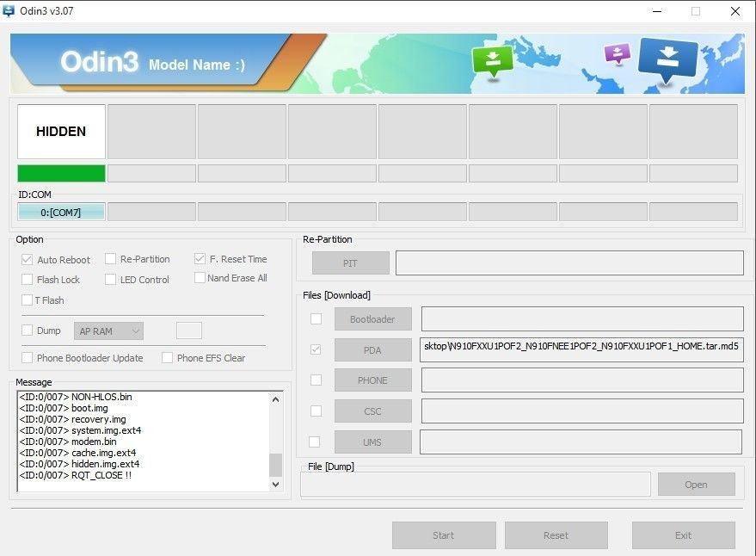The image size is (756, 556).
Task: Toggle the F. Reset Time checkbox
Action: (x=200, y=259)
